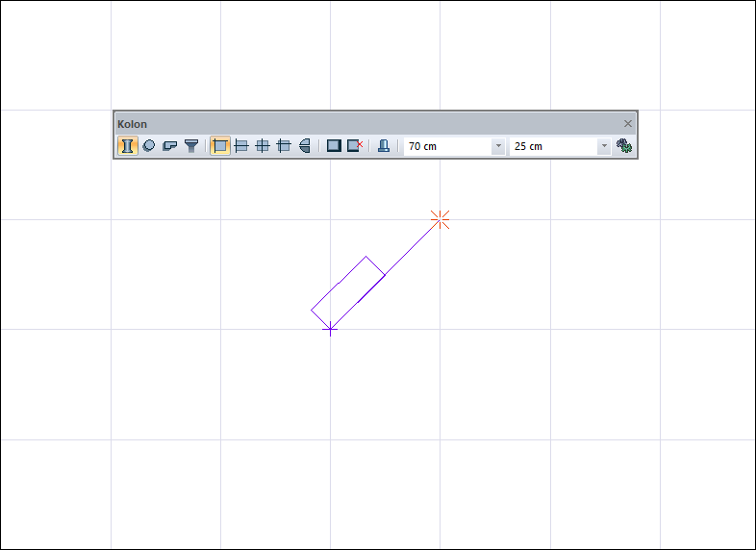
Task: Click the rectangle with red X icon
Action: (355, 145)
